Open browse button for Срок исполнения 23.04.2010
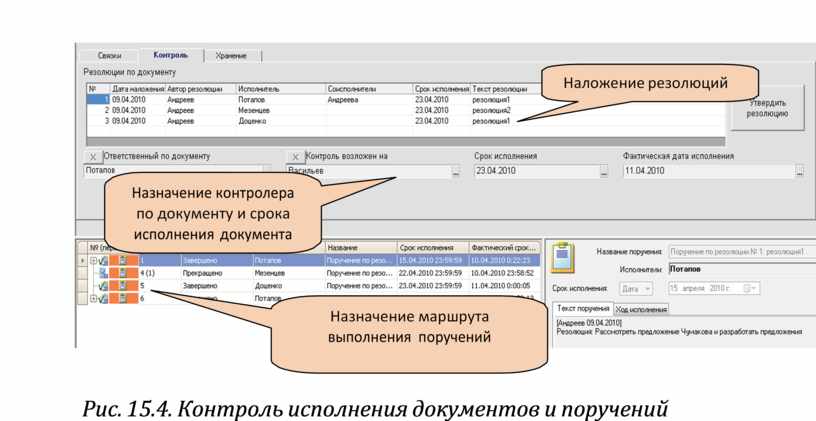The height and width of the screenshot is (421, 816). pyautogui.click(x=603, y=172)
